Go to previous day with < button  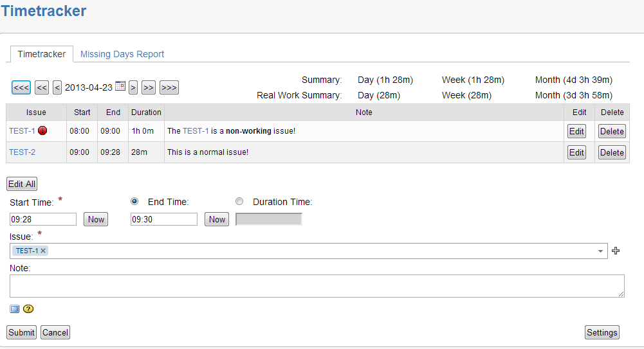tap(57, 87)
